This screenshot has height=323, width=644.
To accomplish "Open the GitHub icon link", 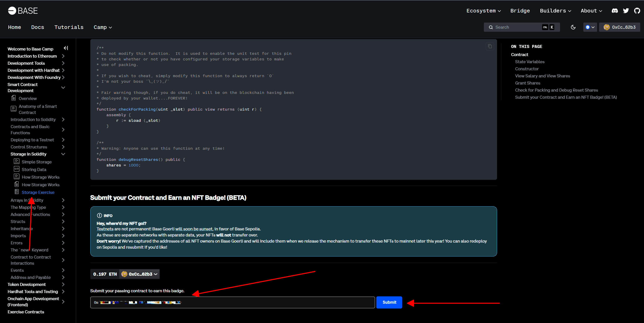I will pyautogui.click(x=637, y=11).
